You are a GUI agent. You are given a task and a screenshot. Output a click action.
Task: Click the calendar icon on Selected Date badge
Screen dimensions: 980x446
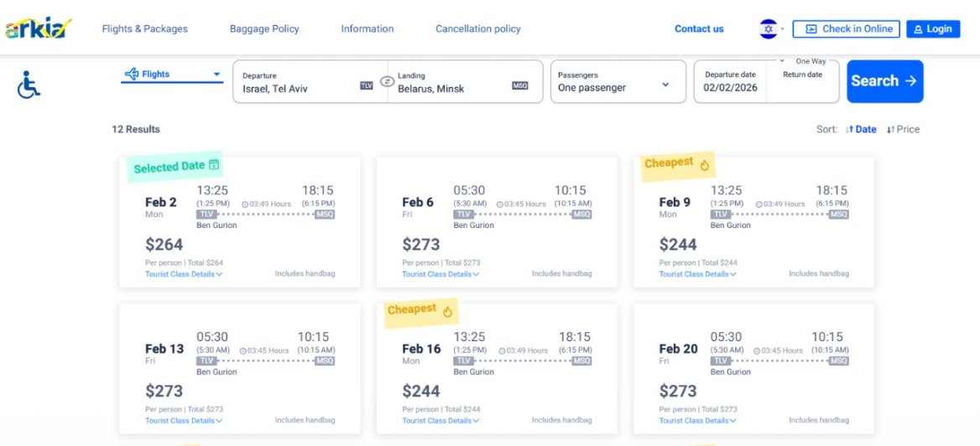(214, 164)
